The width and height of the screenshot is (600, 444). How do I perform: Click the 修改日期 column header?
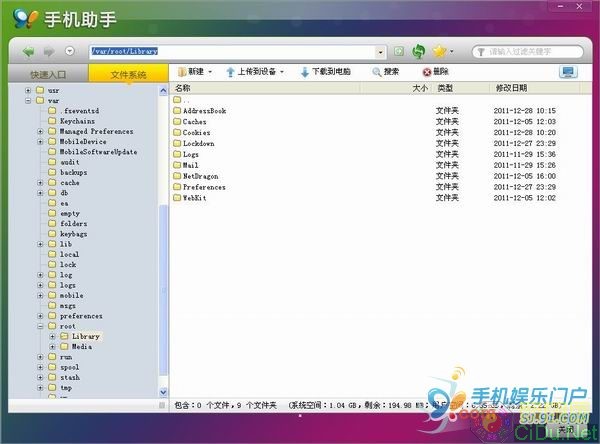tap(510, 89)
